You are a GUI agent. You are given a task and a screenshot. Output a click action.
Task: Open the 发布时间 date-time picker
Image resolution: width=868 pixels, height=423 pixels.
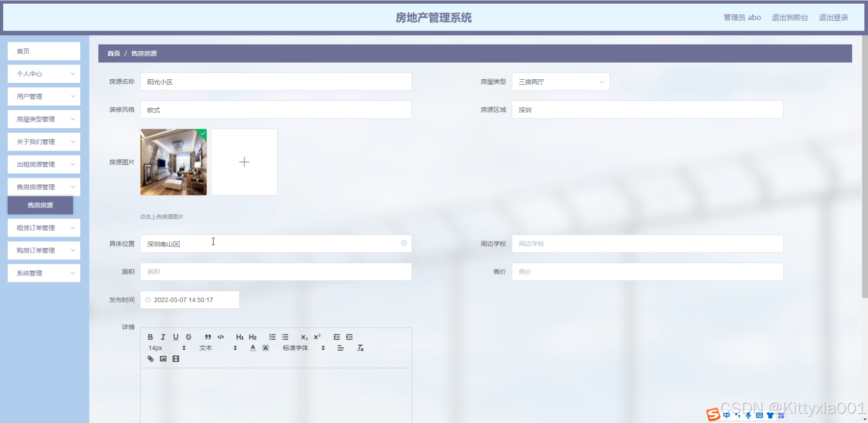pos(190,300)
